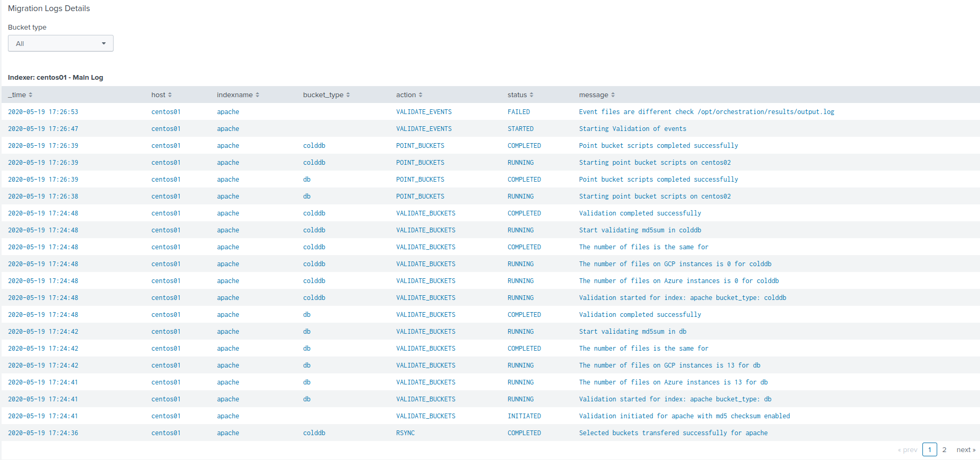The height and width of the screenshot is (460, 980).
Task: Click 'GCP instances is 13 for db' message
Action: pos(669,365)
